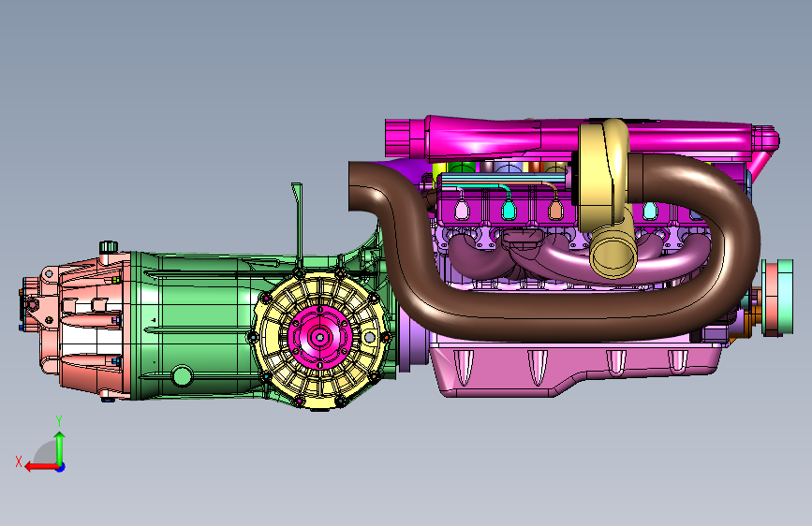812x526 pixels.
Task: Select the magenta hub at the clutch center
Action: (x=320, y=338)
